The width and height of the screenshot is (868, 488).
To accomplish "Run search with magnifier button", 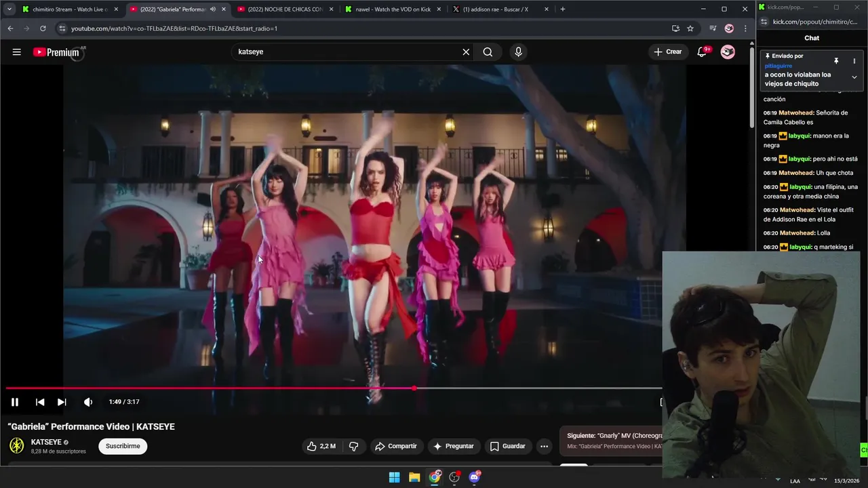I will click(488, 52).
